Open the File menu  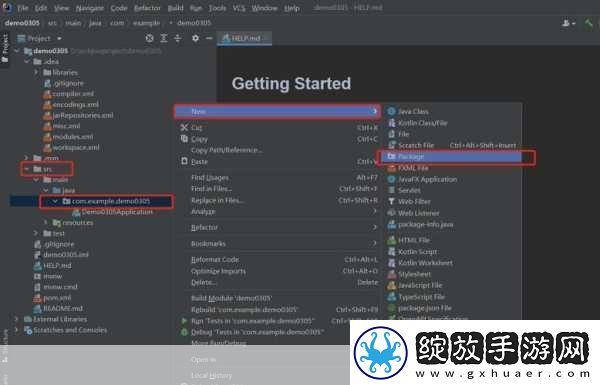pos(23,8)
